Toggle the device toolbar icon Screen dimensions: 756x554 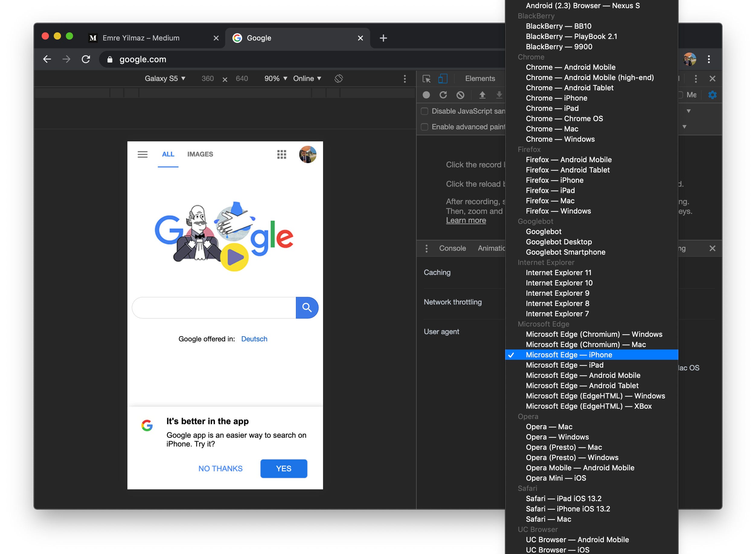pyautogui.click(x=442, y=79)
